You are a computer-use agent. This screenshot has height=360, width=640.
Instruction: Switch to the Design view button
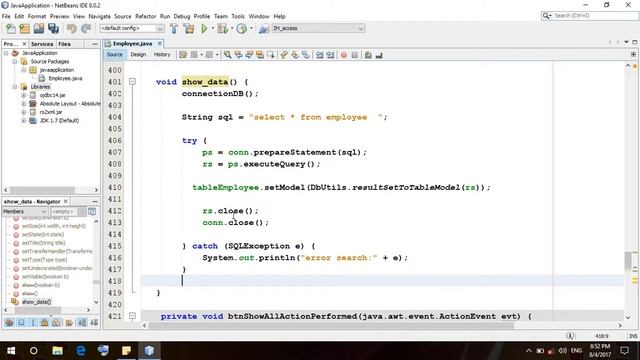click(x=138, y=54)
